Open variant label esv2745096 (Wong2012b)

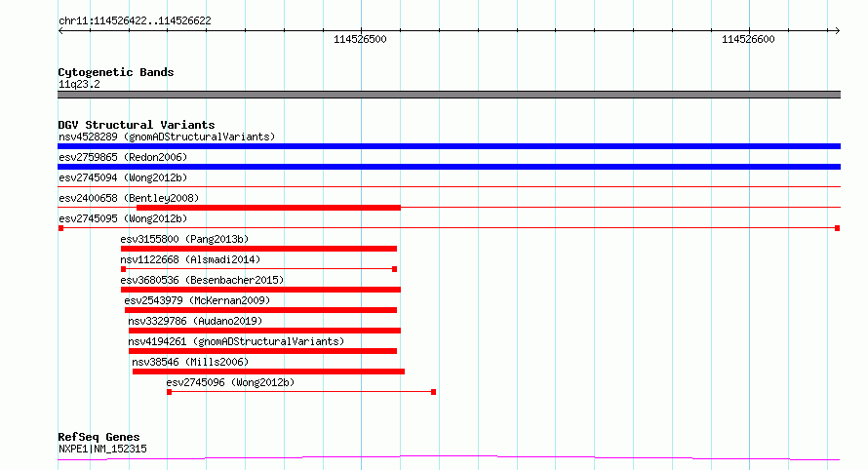click(230, 382)
